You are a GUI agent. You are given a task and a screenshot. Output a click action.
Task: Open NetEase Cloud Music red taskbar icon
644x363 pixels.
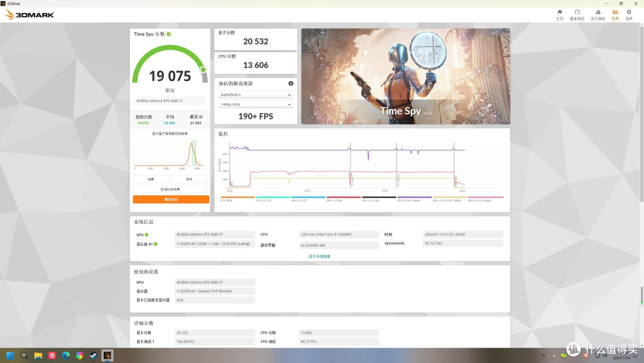tap(52, 356)
